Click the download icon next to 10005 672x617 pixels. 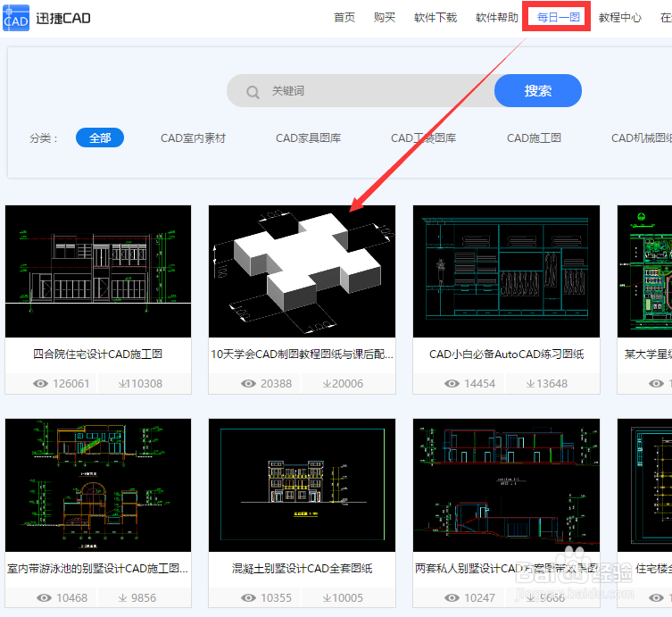pos(327,597)
